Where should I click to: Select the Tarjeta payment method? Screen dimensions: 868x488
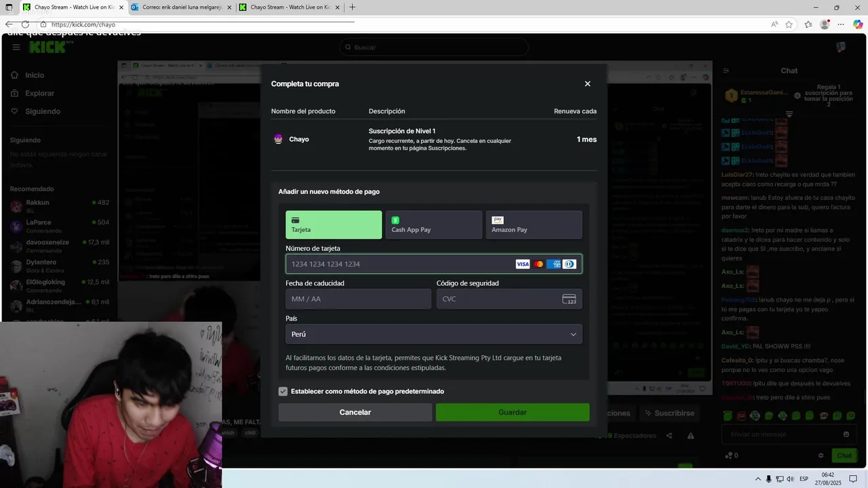334,224
